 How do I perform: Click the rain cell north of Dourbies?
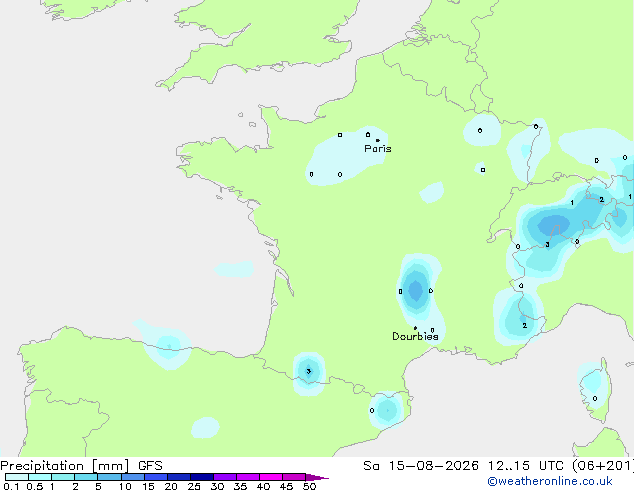click(416, 290)
